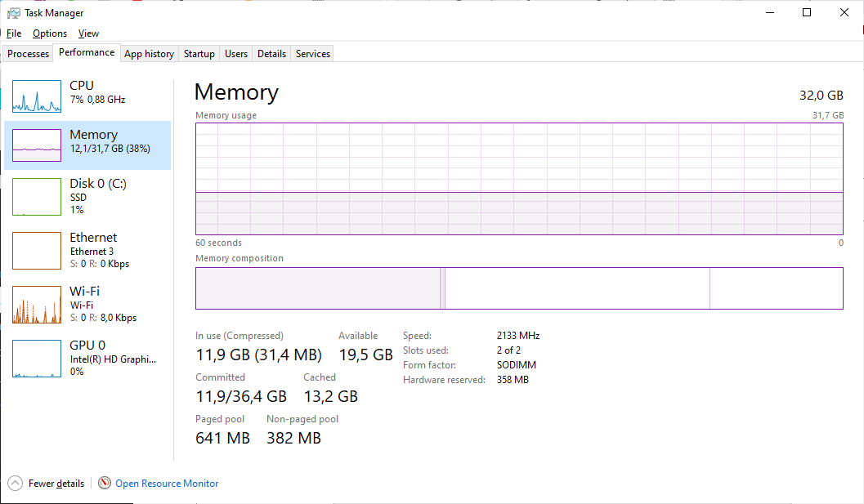Open the Ethernet performance graph thumbnail

click(x=37, y=251)
